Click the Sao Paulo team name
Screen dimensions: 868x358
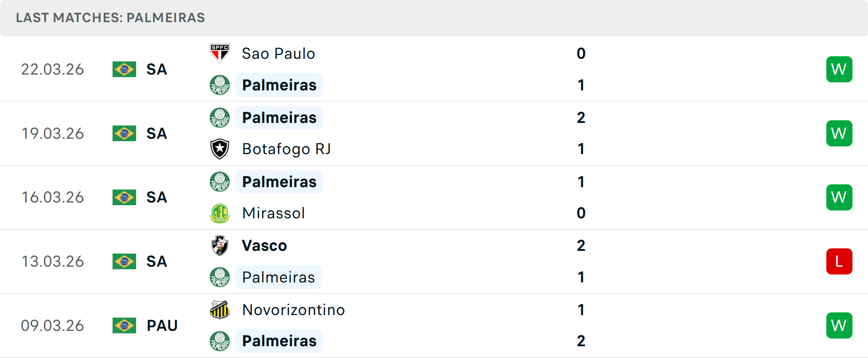tap(278, 53)
